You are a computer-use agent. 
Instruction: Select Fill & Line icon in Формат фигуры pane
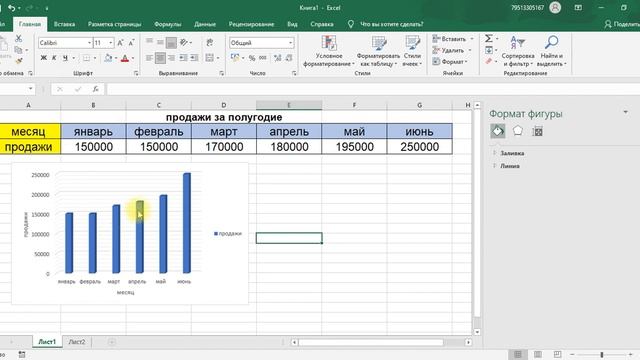498,131
